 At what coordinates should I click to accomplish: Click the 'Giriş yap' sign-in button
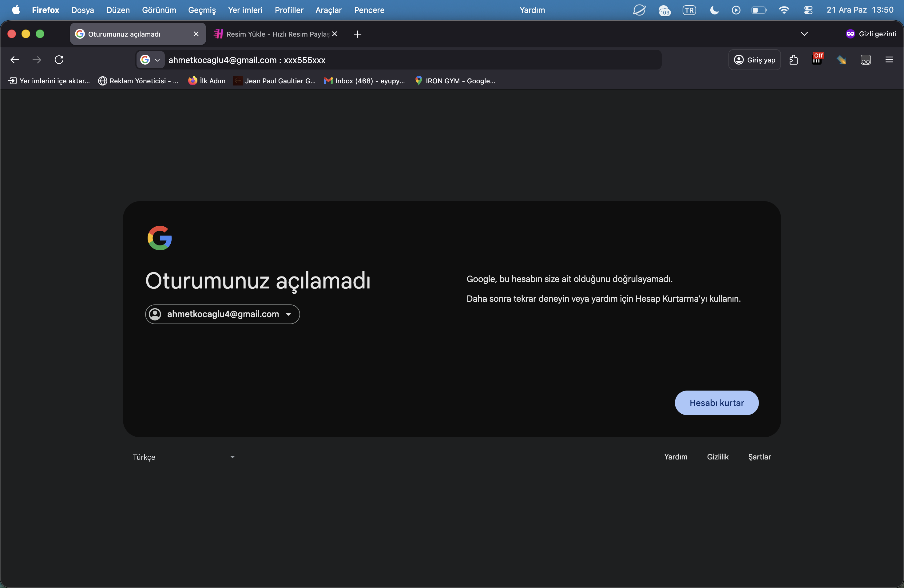754,60
